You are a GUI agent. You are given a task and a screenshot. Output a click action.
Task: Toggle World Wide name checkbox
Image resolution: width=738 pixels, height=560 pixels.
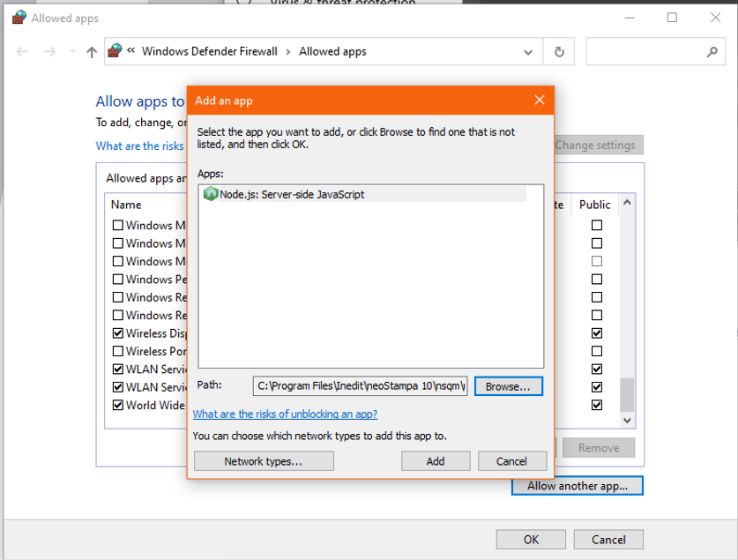pos(118,405)
